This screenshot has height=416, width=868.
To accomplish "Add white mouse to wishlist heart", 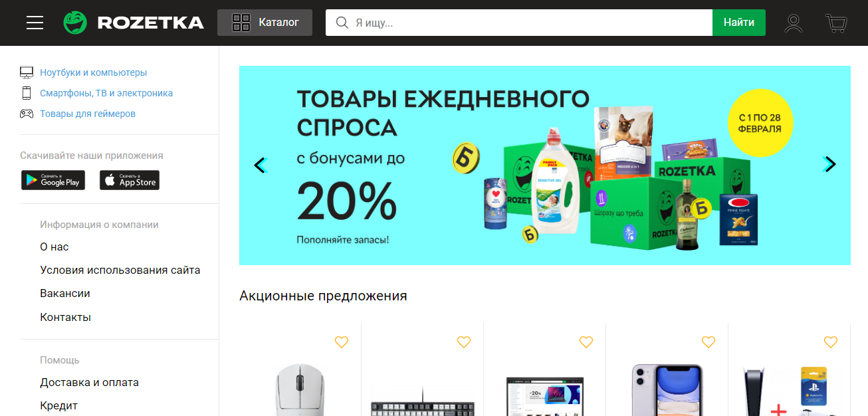I will (342, 342).
